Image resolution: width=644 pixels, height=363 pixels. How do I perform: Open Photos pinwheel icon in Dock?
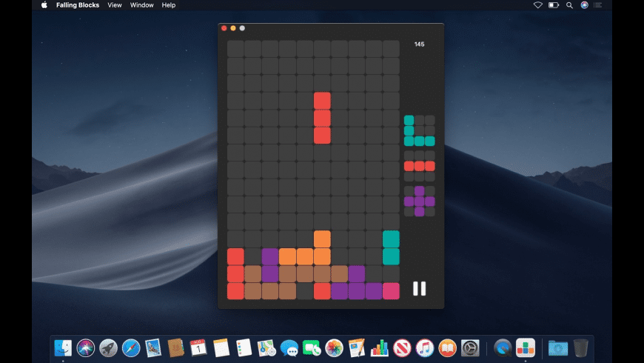[x=334, y=348]
